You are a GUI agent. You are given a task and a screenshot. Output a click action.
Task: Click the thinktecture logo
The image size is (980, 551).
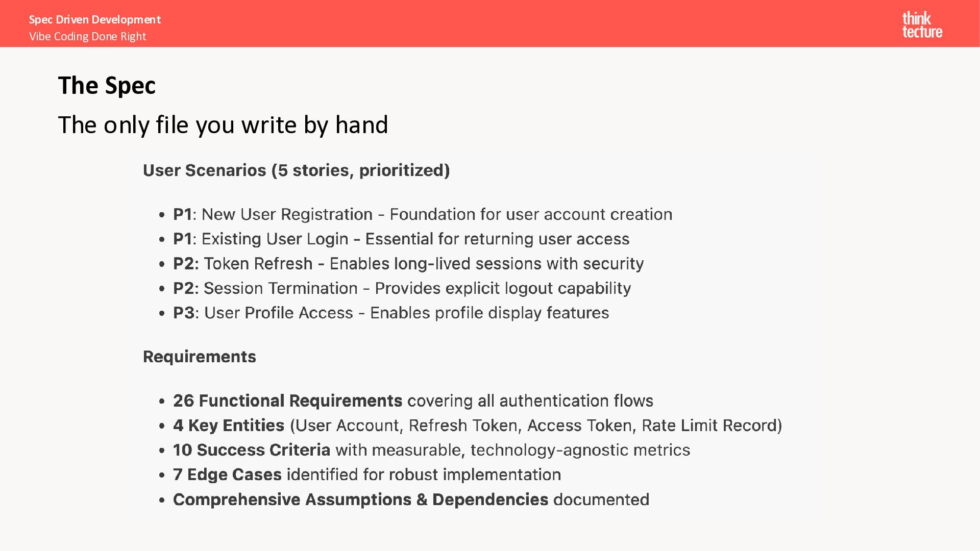(922, 25)
